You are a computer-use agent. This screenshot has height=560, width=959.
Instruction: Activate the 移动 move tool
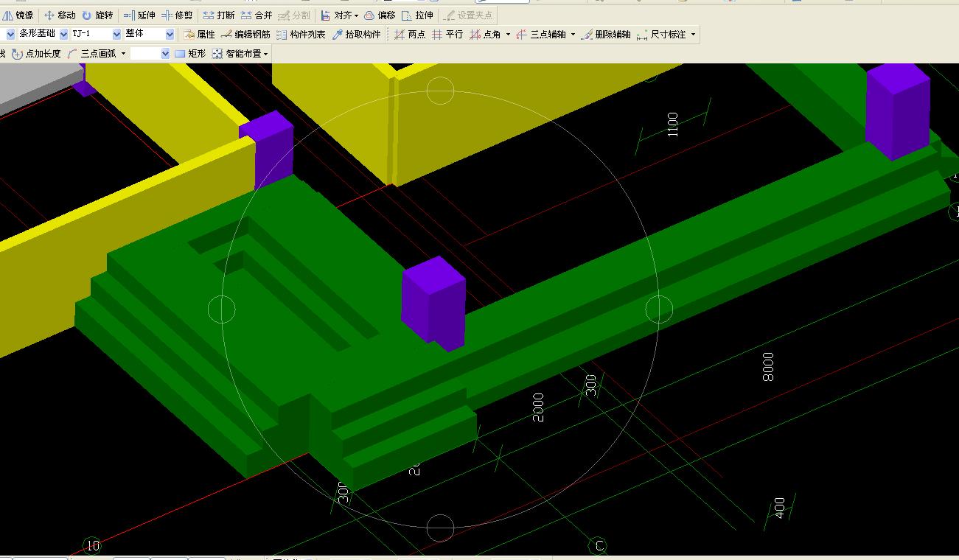point(60,15)
